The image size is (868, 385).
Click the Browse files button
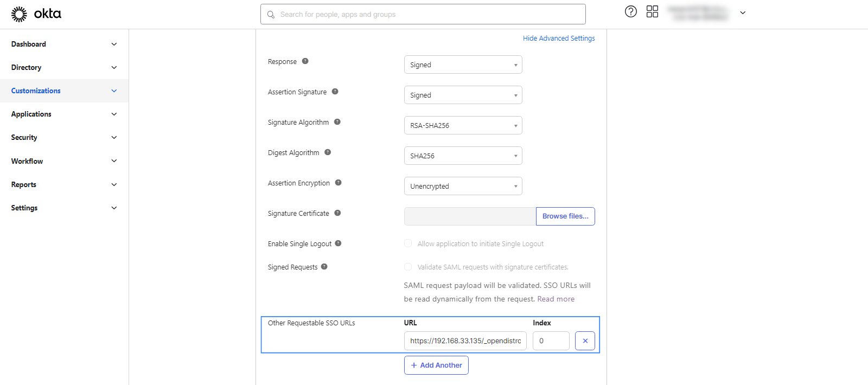tap(565, 216)
